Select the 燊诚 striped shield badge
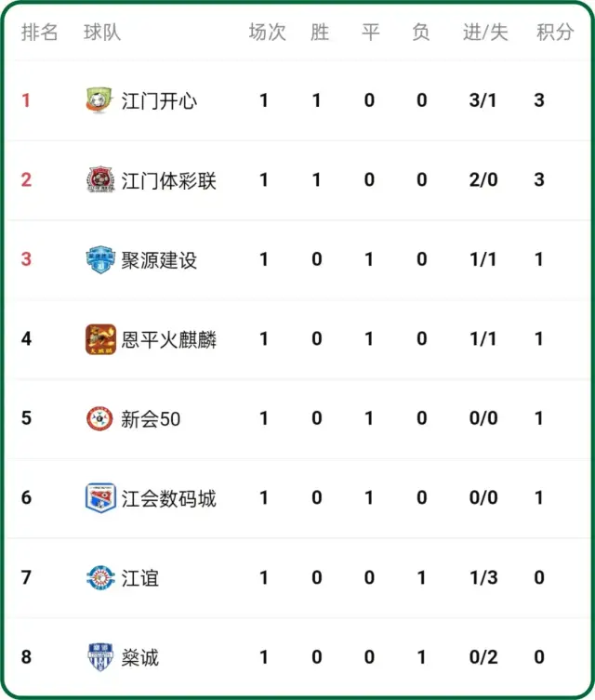The image size is (595, 700). click(x=100, y=657)
